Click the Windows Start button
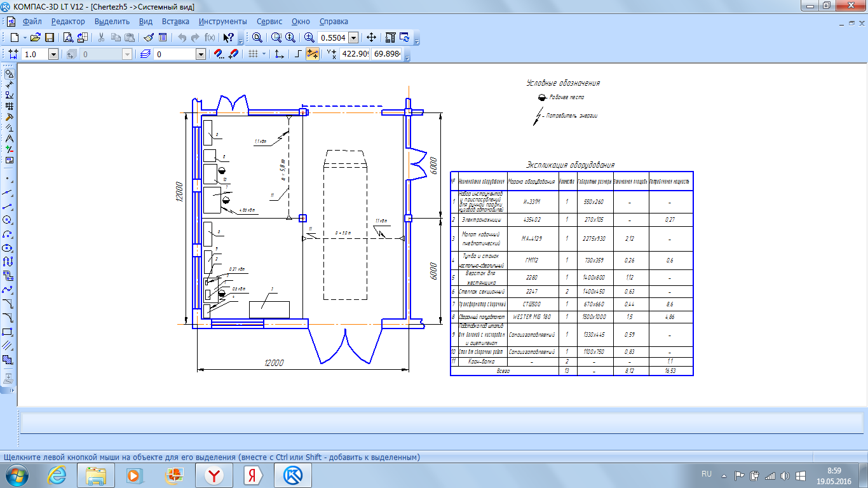Screen dimensions: 868x488 point(15,475)
